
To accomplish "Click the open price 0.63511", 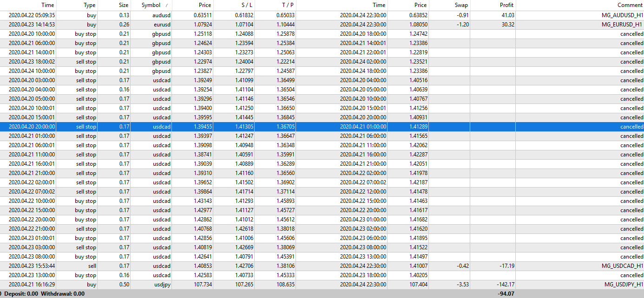I will tap(202, 15).
